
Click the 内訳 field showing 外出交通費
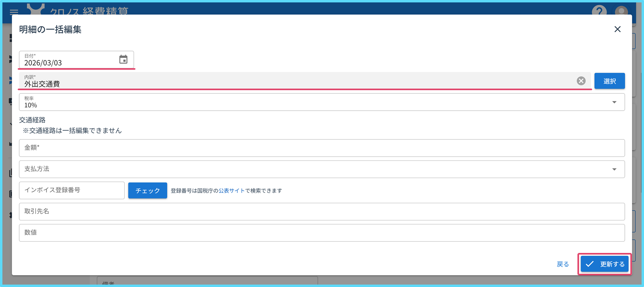pos(297,83)
